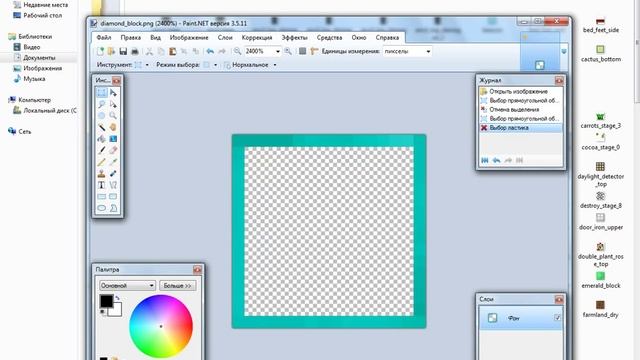640x360 pixels.
Task: Select the Color Picker eyedropper tool
Action: tap(113, 162)
